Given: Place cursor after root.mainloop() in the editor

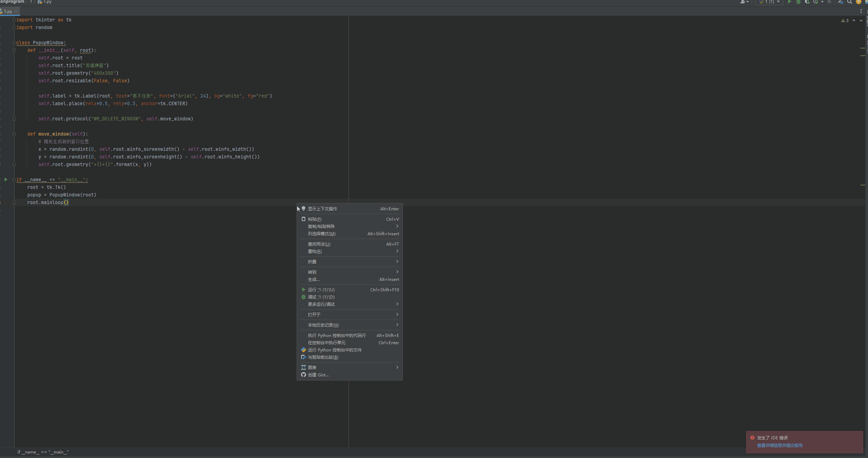Looking at the screenshot, I should click(x=69, y=203).
